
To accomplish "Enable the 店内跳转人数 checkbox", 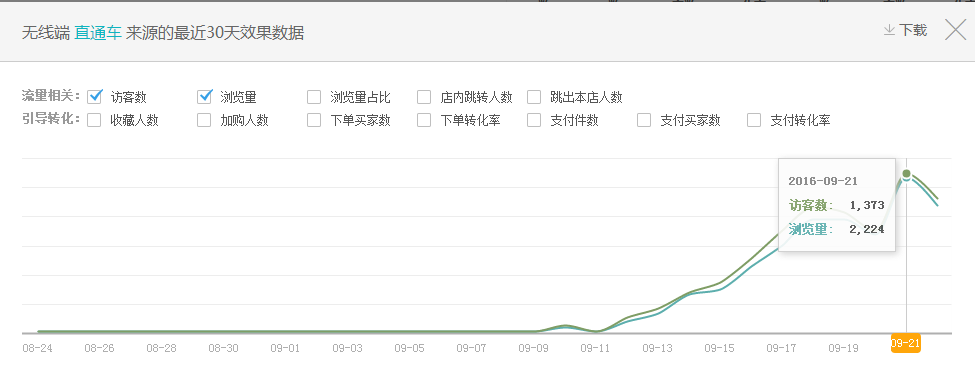I will click(424, 97).
